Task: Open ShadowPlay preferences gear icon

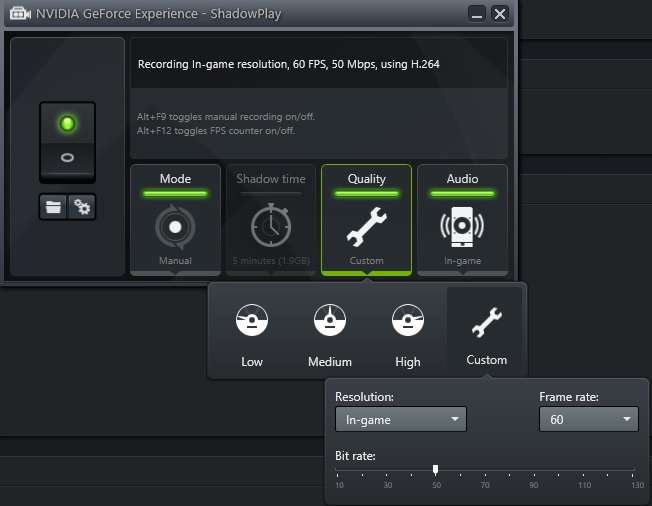Action: (82, 207)
